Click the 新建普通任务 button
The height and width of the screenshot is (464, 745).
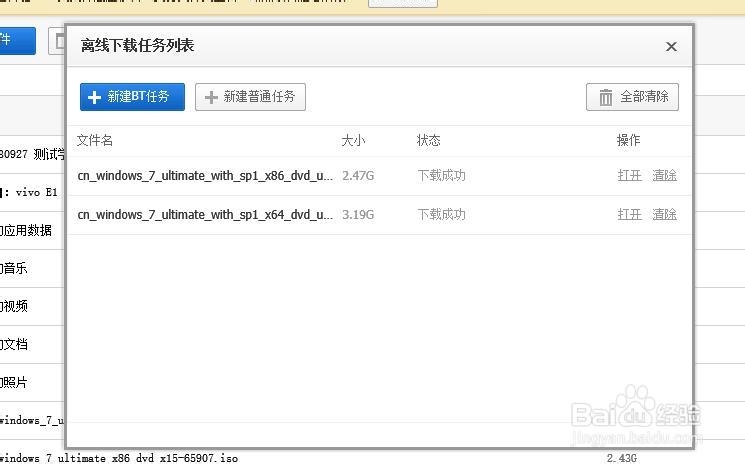click(250, 97)
